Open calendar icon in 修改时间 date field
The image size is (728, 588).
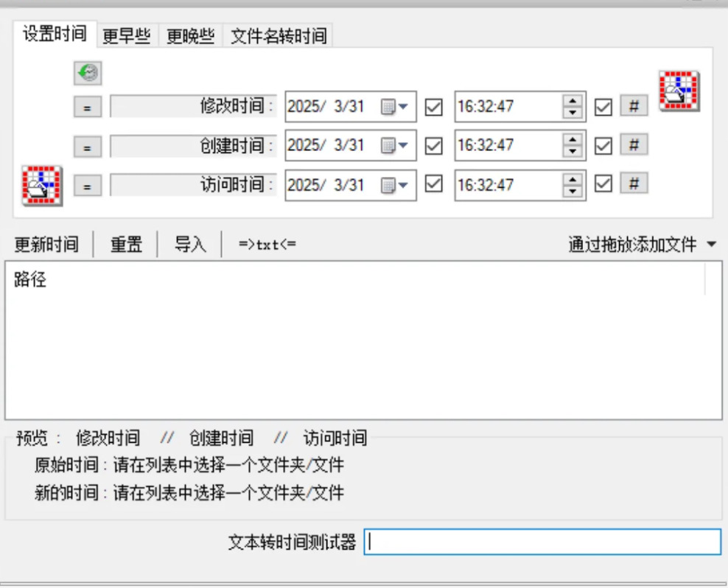(394, 107)
